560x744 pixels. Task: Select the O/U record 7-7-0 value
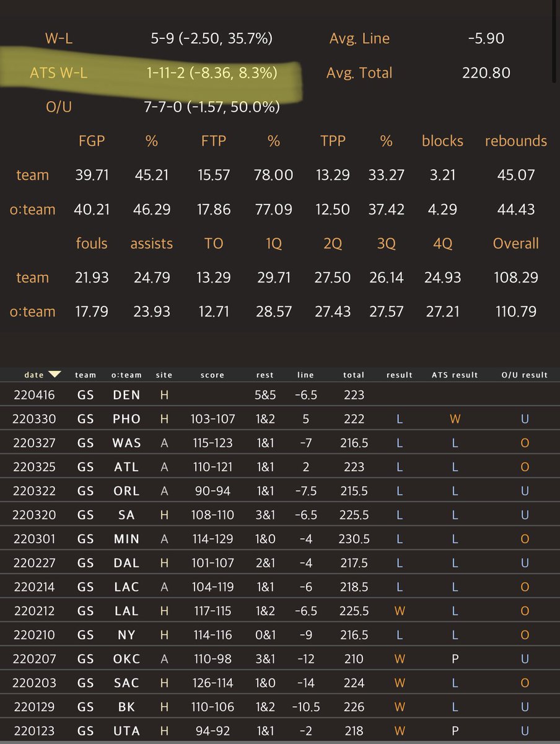[211, 107]
